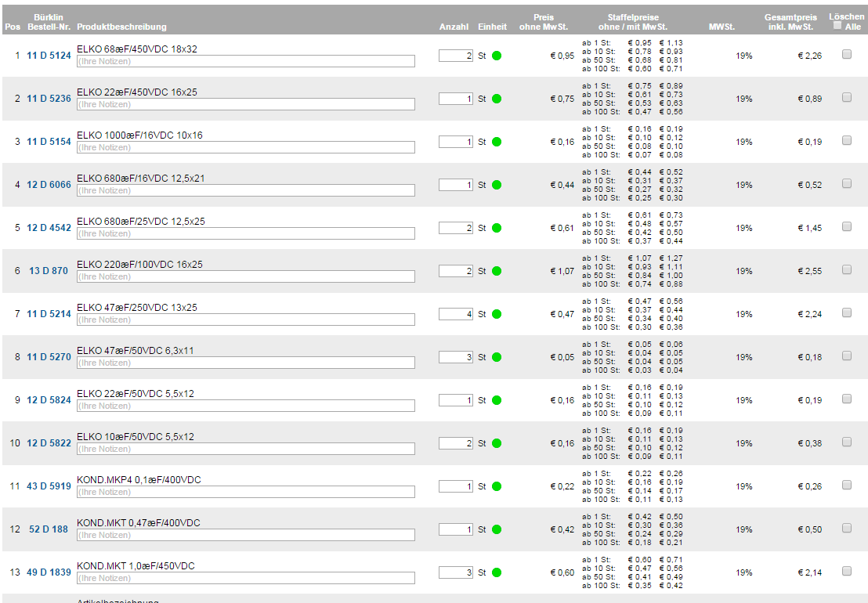Open order number link 11 D 5236
Screen dimensions: 868x603
(49, 99)
